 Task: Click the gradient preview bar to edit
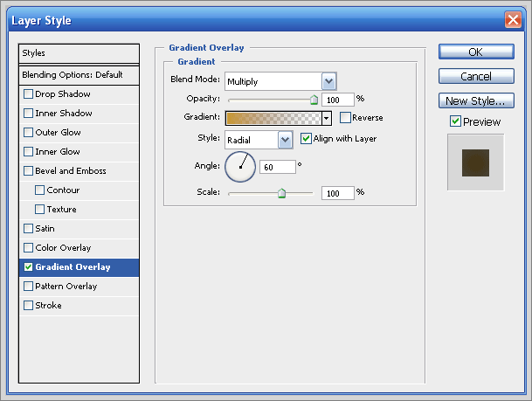273,119
